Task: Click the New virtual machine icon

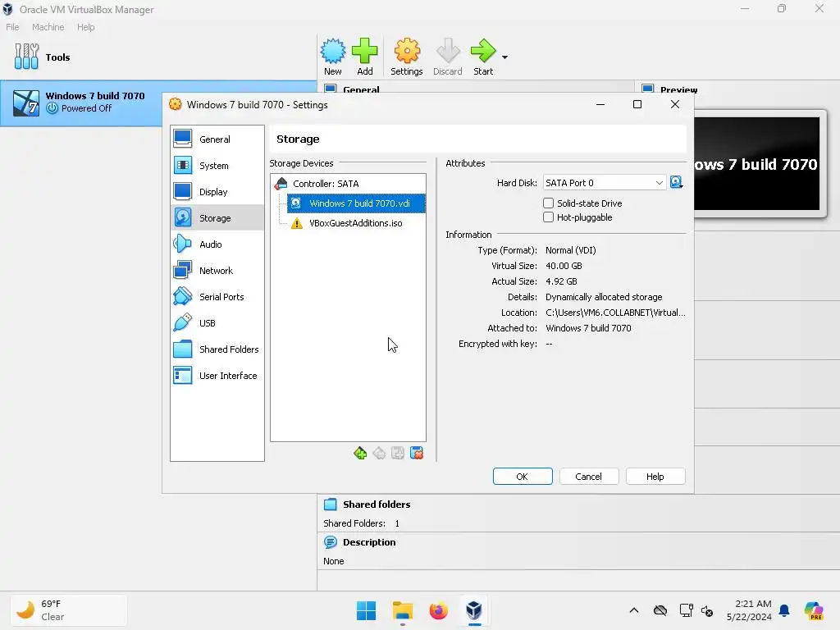Action: 333,57
